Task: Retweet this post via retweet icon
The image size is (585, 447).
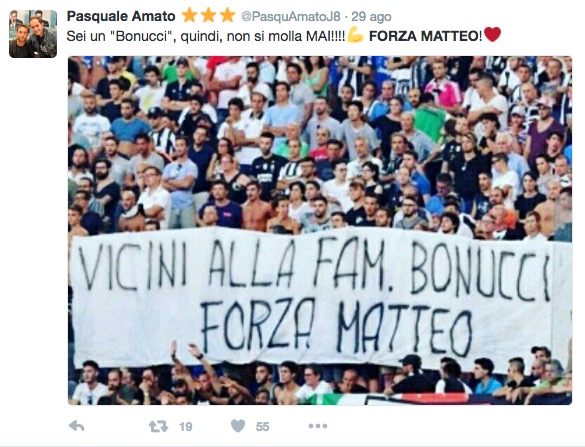Action: tap(158, 426)
